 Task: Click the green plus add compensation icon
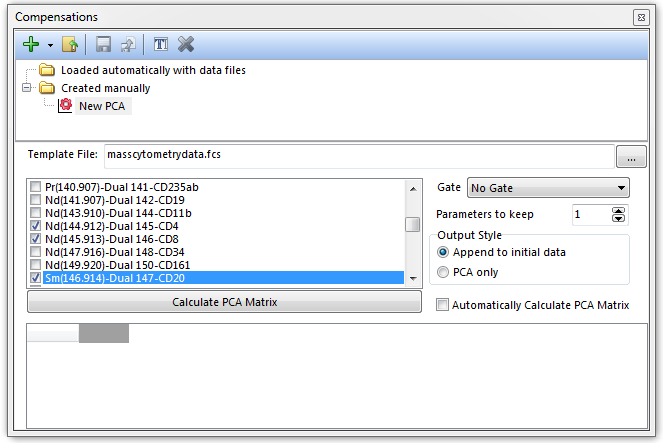point(31,44)
